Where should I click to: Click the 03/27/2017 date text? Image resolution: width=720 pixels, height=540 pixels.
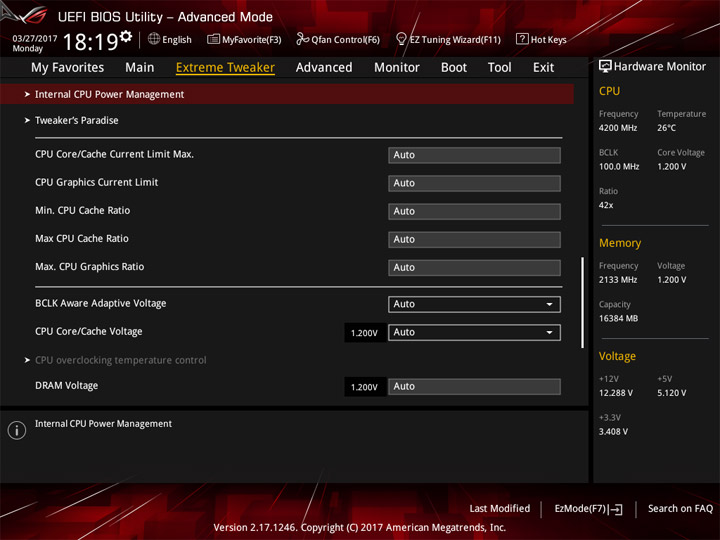[35, 39]
